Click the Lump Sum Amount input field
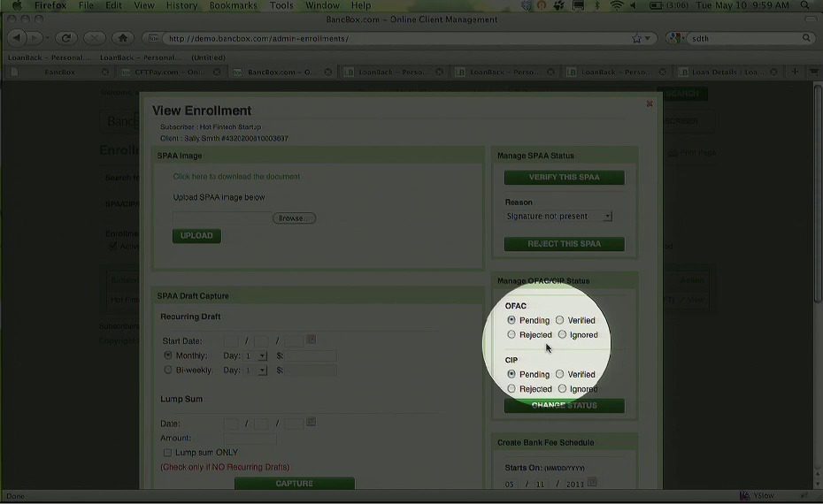Image resolution: width=823 pixels, height=504 pixels. (250, 438)
